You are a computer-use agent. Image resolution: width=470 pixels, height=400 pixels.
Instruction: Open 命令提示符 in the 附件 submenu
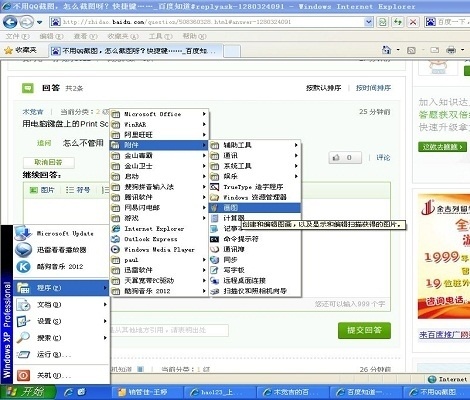[255, 239]
